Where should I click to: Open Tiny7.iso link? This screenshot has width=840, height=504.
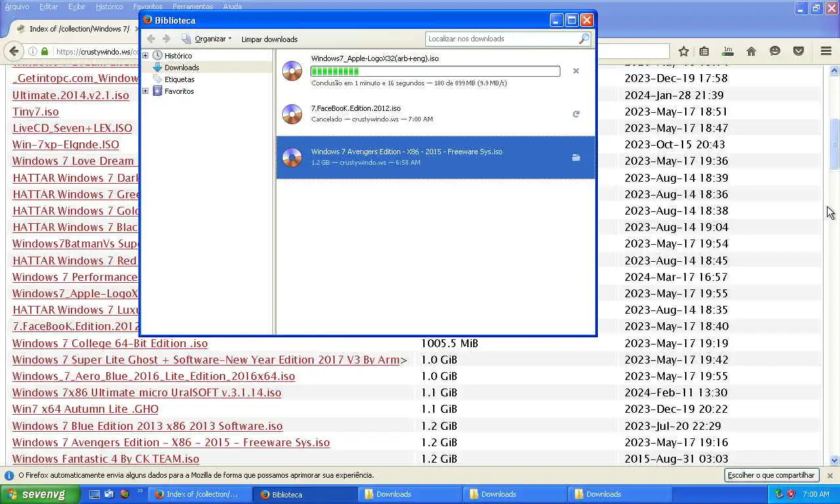35,112
